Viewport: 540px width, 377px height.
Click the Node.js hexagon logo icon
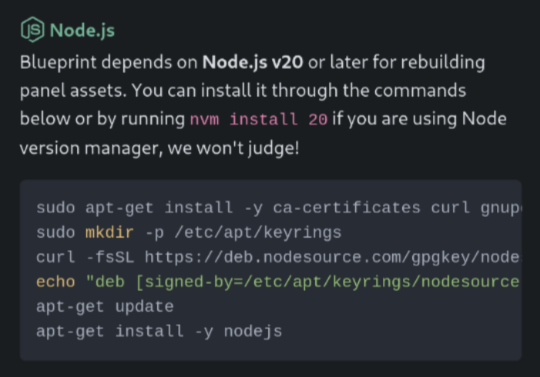(32, 30)
